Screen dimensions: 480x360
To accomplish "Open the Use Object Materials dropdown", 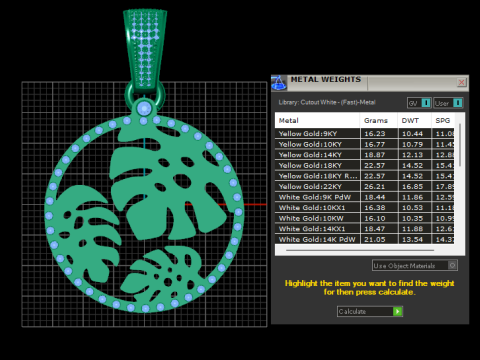I will click(x=415, y=265).
